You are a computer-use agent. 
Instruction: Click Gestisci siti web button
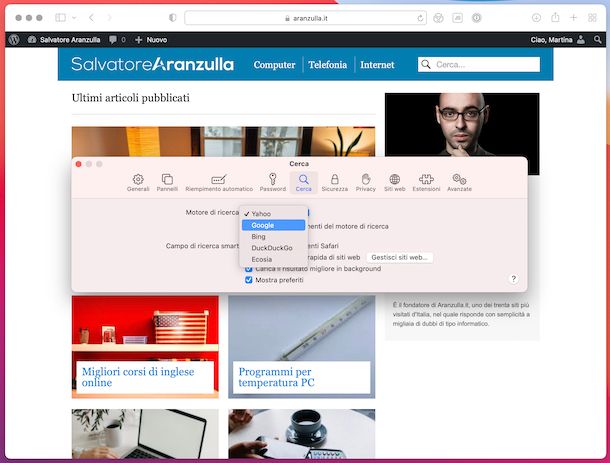pyautogui.click(x=400, y=257)
